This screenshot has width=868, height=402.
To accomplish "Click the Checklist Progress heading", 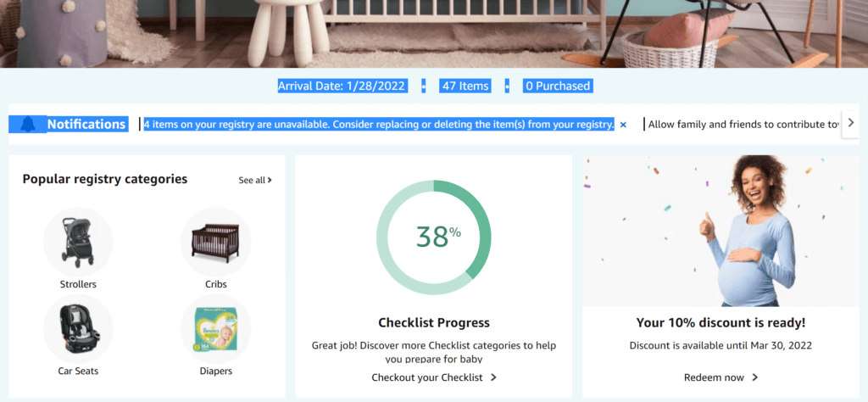I will point(434,322).
